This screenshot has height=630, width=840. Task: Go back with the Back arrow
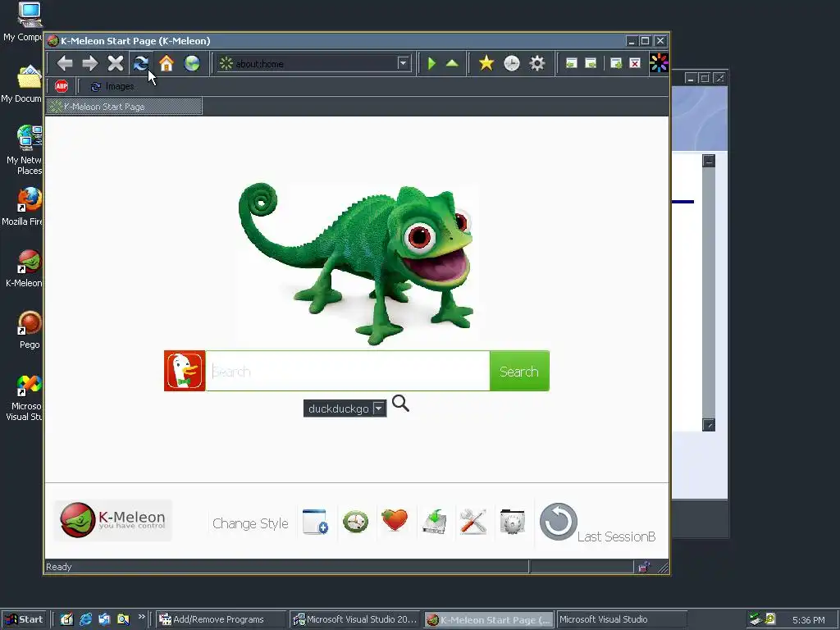pyautogui.click(x=65, y=63)
